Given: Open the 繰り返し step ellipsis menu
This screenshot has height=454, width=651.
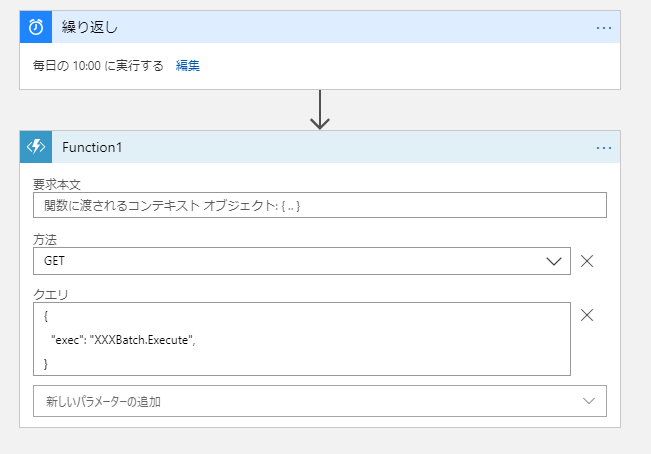Looking at the screenshot, I should [x=603, y=27].
